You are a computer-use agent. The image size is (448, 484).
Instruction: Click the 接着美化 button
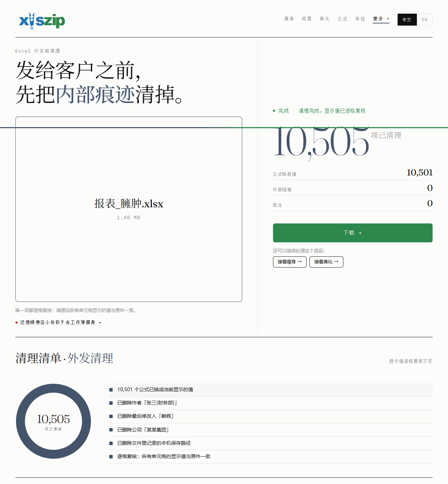[326, 262]
